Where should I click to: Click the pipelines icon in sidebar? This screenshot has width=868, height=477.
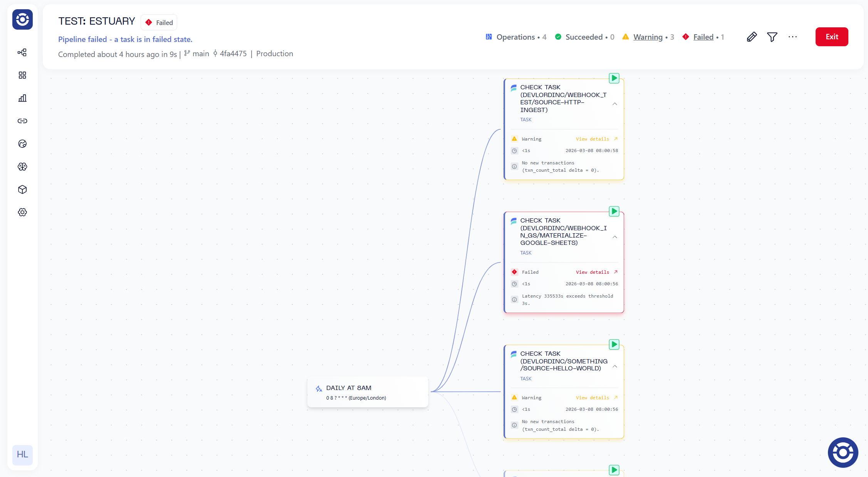click(x=22, y=52)
